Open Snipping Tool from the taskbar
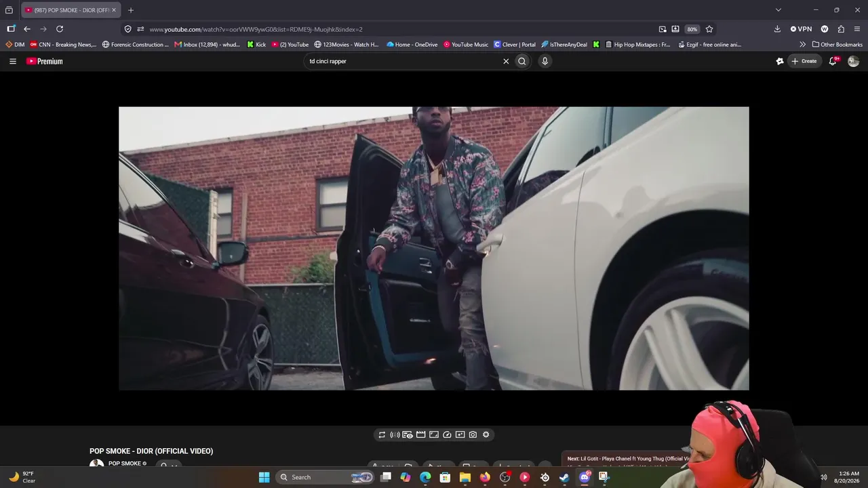The width and height of the screenshot is (868, 488). (x=604, y=477)
